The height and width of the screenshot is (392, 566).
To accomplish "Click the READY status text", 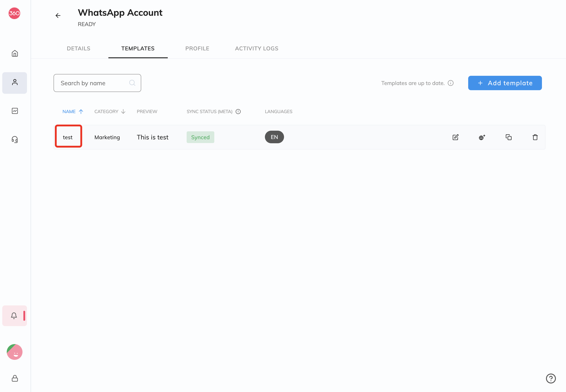I will pyautogui.click(x=87, y=24).
